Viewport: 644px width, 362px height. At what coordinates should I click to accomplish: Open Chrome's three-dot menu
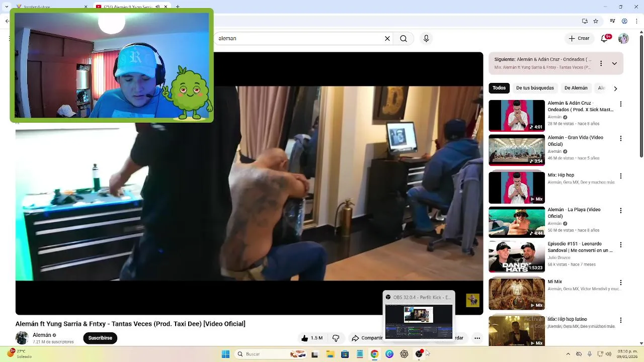pos(636,21)
